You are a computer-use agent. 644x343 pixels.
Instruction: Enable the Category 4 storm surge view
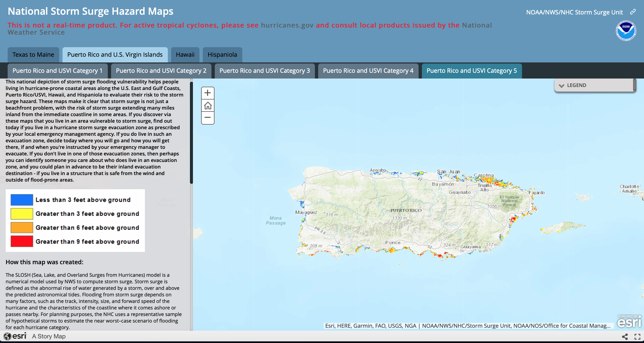(x=368, y=71)
